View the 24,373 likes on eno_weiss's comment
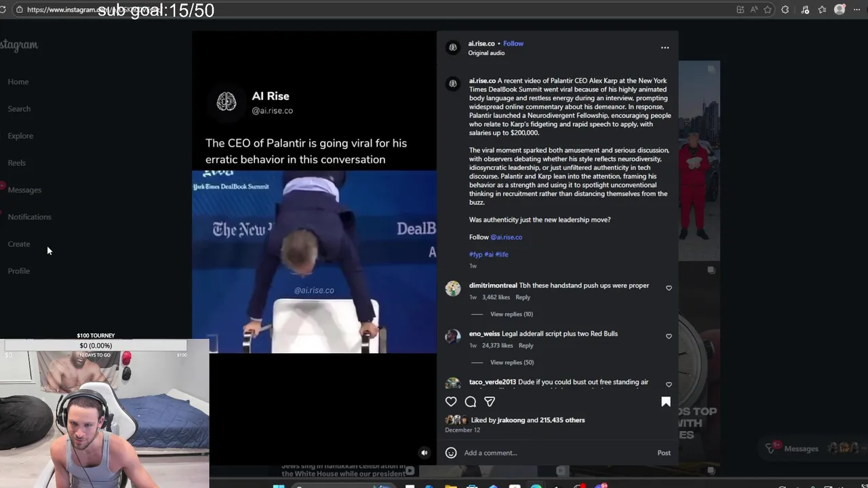This screenshot has width=868, height=488. 498,345
